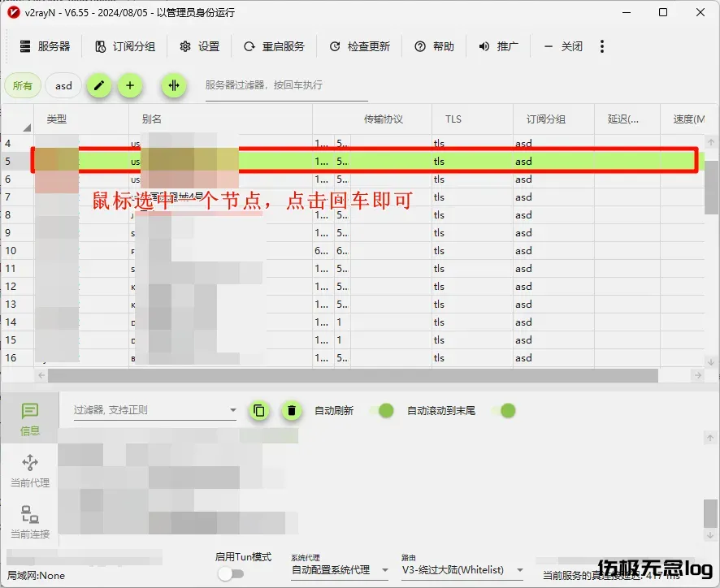720x588 pixels.
Task: Select the asd subscription group tab
Action: pos(63,86)
